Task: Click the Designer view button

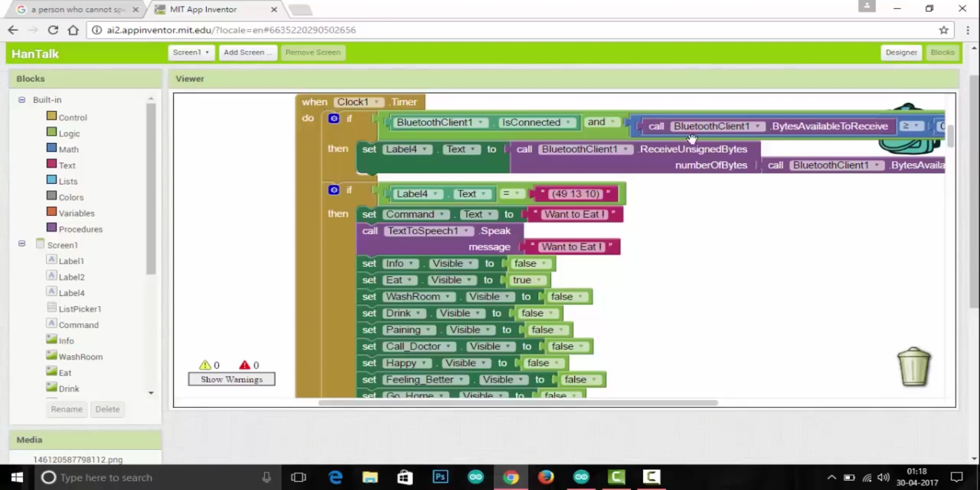Action: [x=901, y=52]
